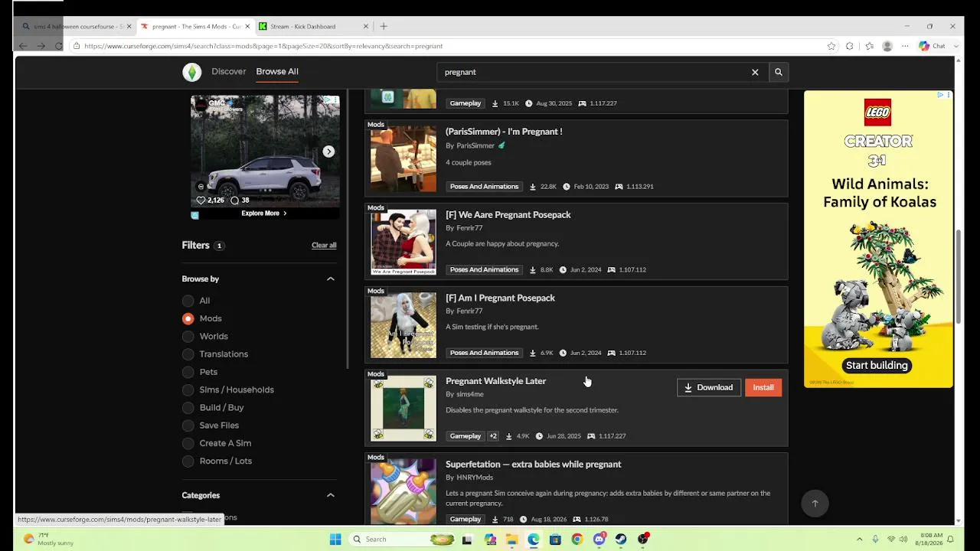Open Microsoft Store from taskbar

(x=555, y=540)
